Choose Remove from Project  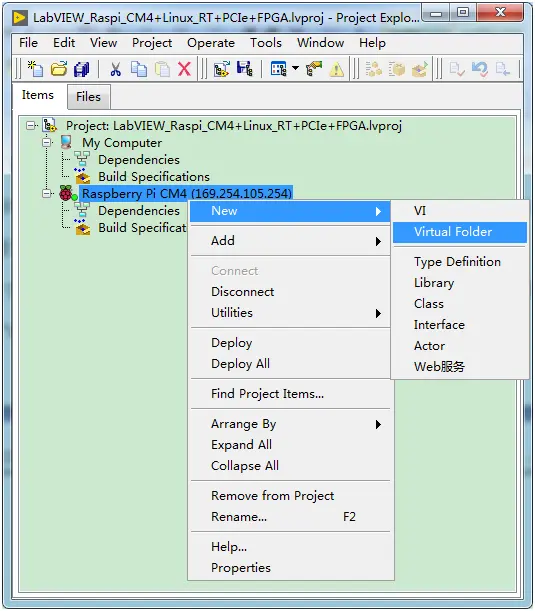(291, 496)
